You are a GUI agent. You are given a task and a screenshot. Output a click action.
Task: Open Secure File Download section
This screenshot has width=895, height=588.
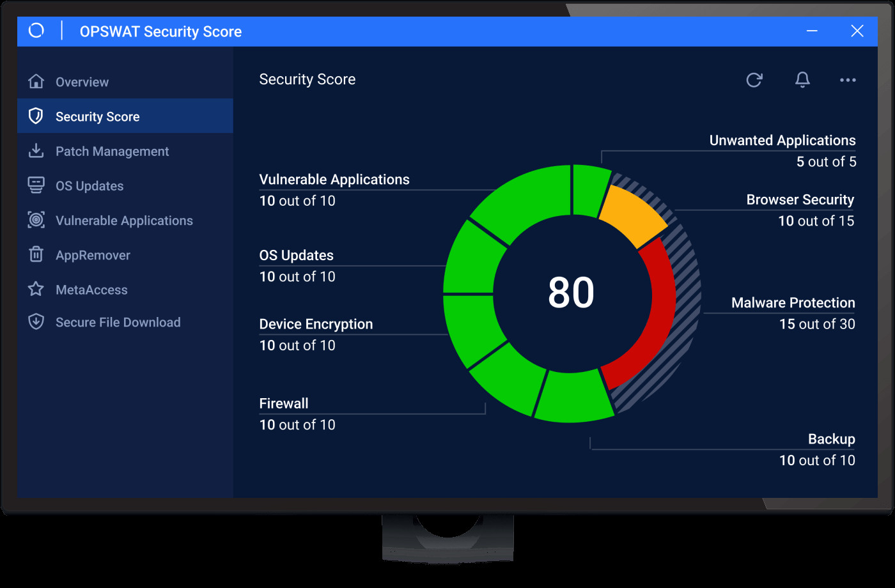coord(125,321)
